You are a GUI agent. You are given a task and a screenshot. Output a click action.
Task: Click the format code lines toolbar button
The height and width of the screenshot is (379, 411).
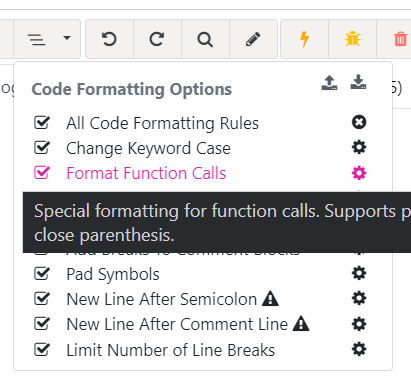click(36, 39)
